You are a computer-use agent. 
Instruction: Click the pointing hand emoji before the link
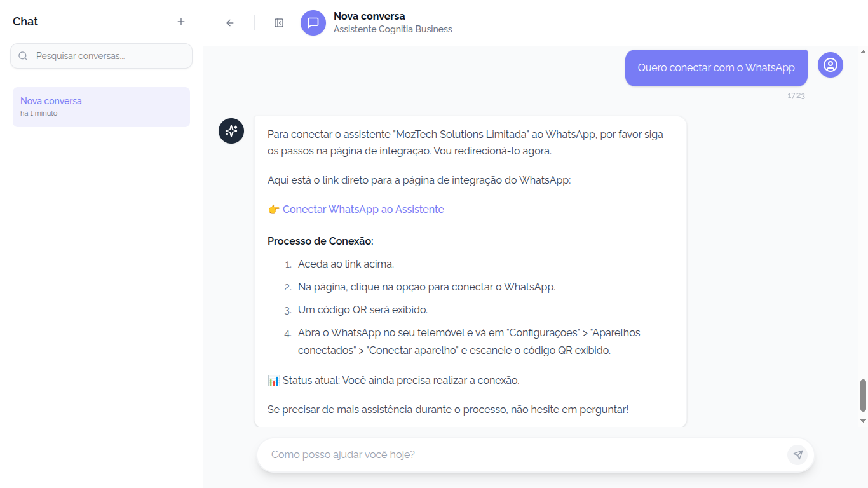[274, 210]
